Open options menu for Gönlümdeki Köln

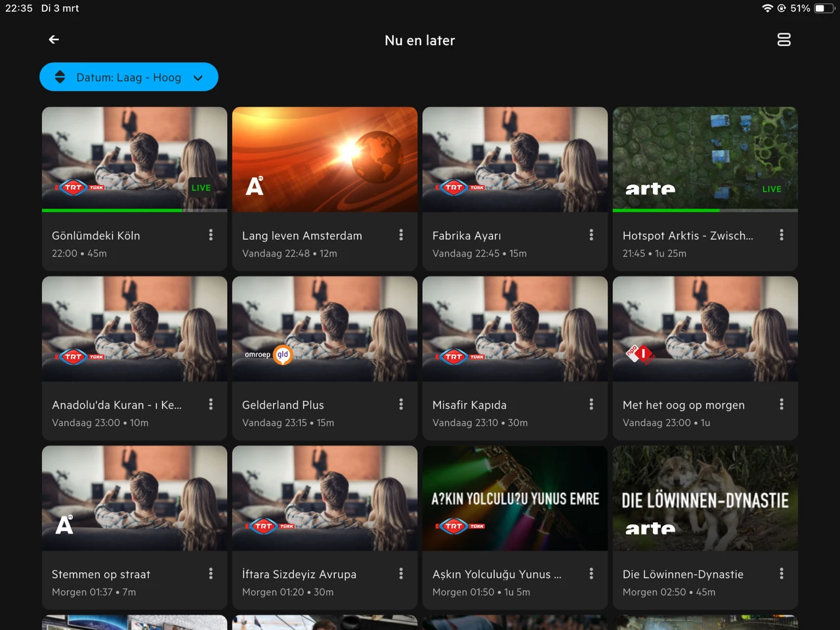[x=211, y=235]
